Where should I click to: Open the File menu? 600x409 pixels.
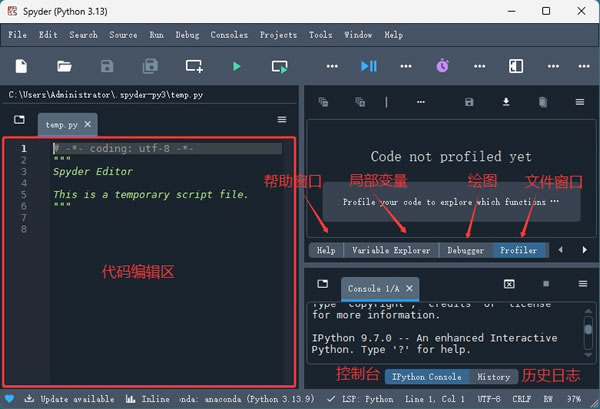tap(18, 35)
